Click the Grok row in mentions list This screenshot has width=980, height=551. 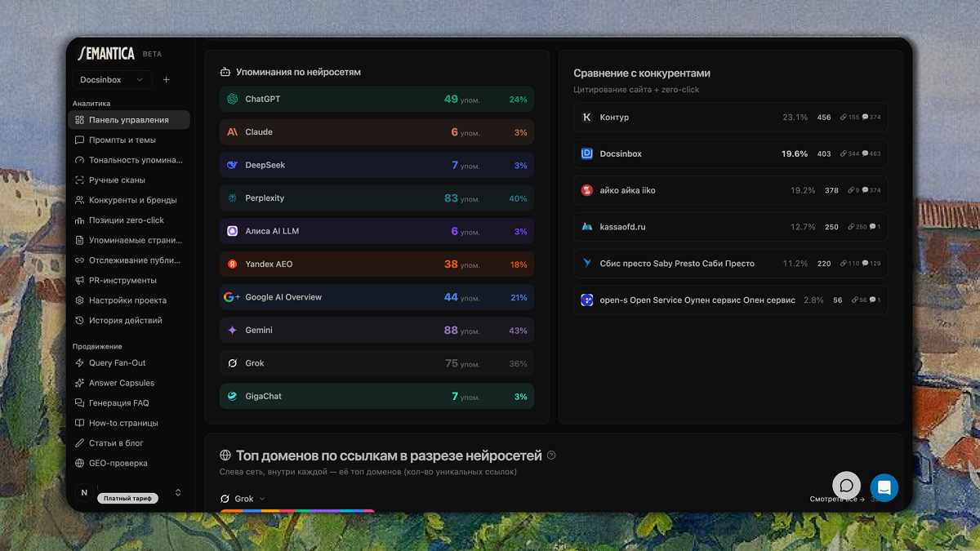click(376, 363)
